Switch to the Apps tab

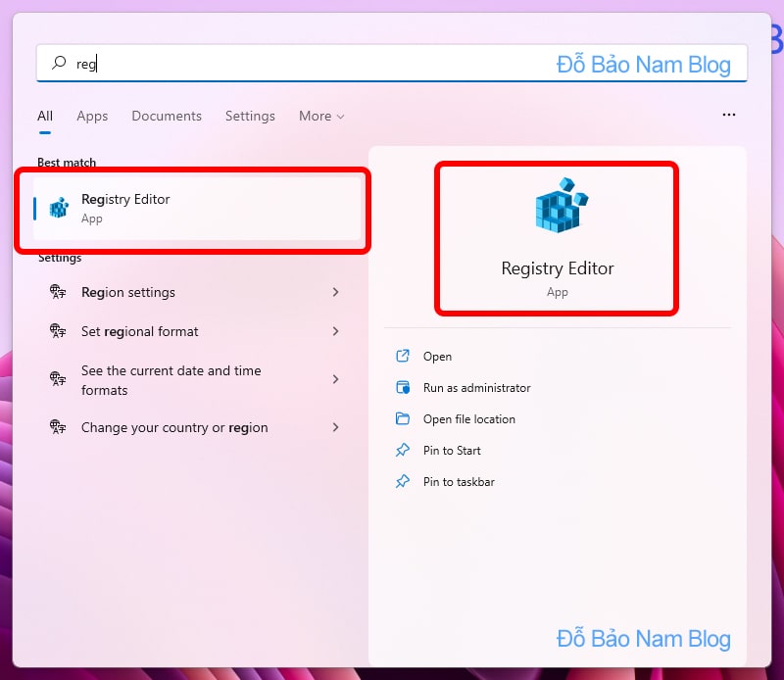[92, 116]
